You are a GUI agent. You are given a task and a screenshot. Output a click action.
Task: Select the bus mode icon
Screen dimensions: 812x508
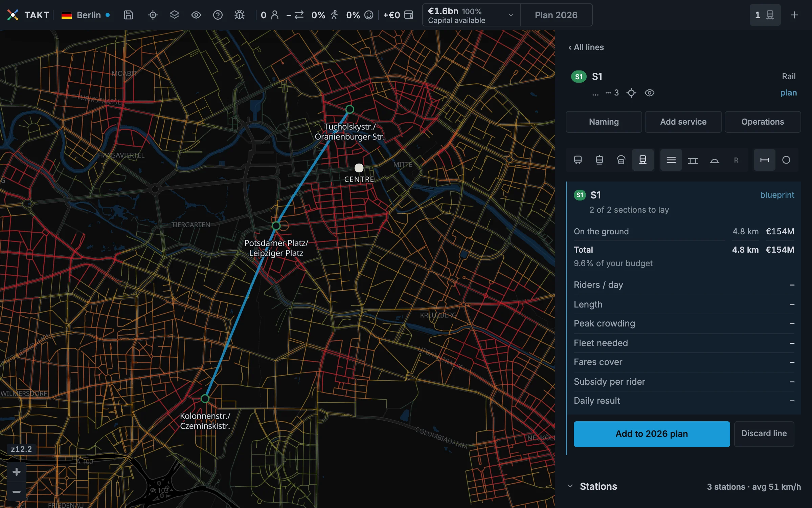tap(578, 160)
